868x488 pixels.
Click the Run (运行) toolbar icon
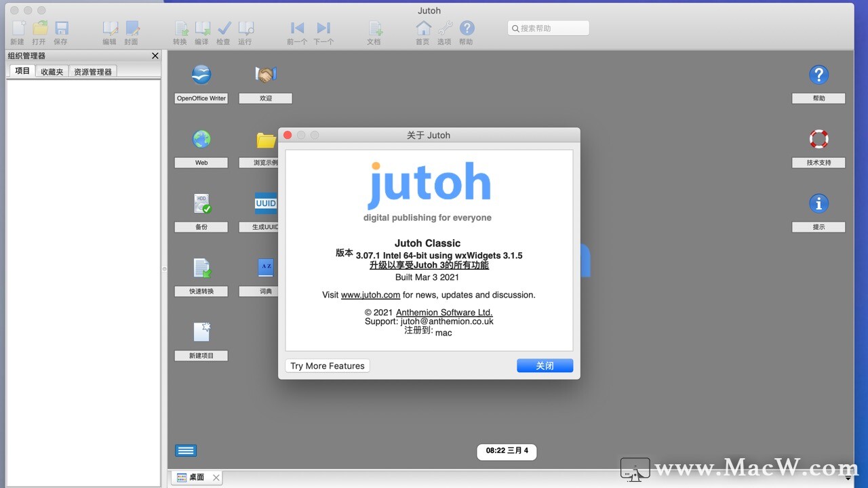point(245,28)
